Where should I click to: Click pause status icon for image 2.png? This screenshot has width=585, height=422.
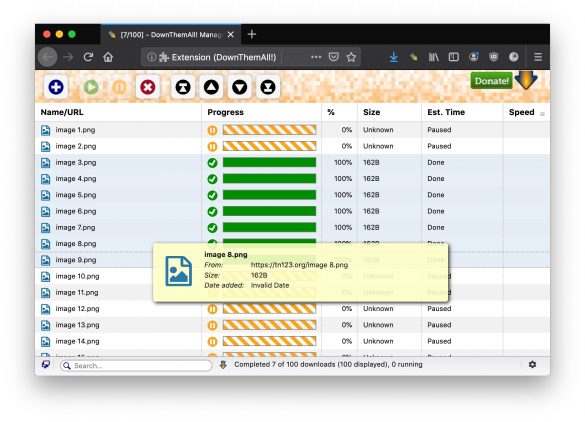point(212,146)
